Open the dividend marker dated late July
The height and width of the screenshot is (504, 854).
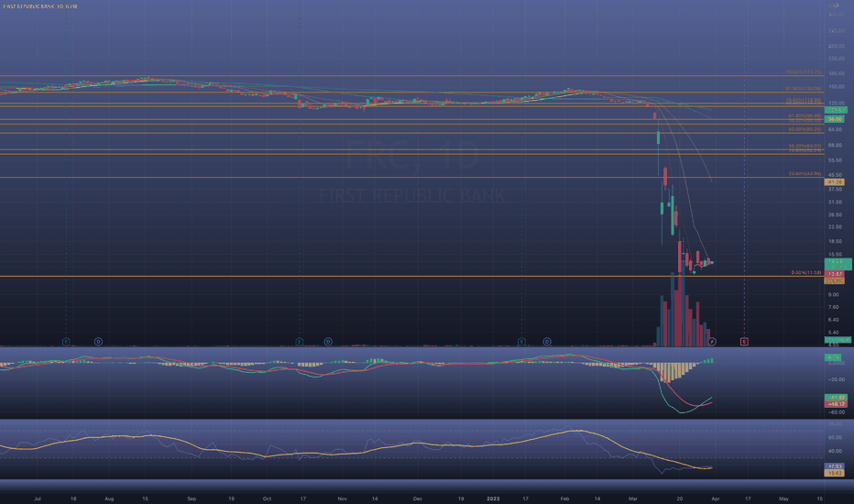tap(98, 342)
